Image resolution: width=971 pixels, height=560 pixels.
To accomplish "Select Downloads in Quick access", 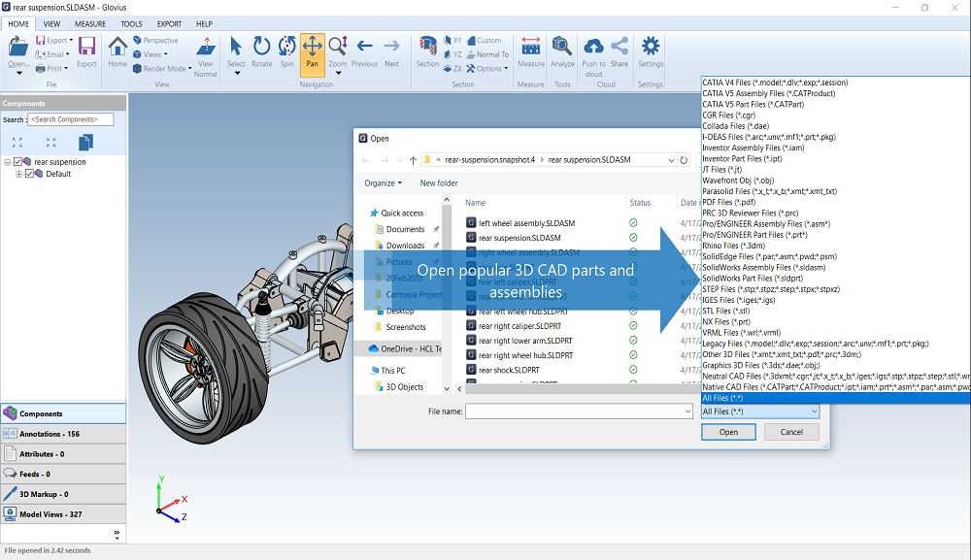I will 405,246.
